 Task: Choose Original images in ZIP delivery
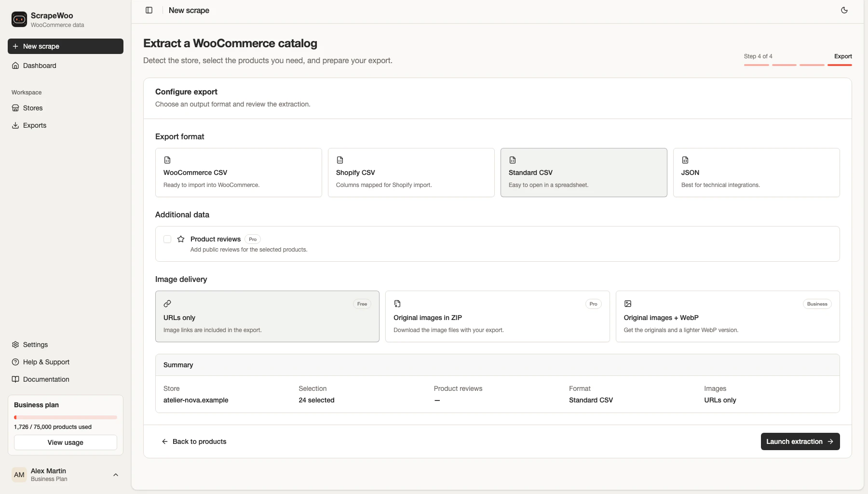[x=497, y=316]
